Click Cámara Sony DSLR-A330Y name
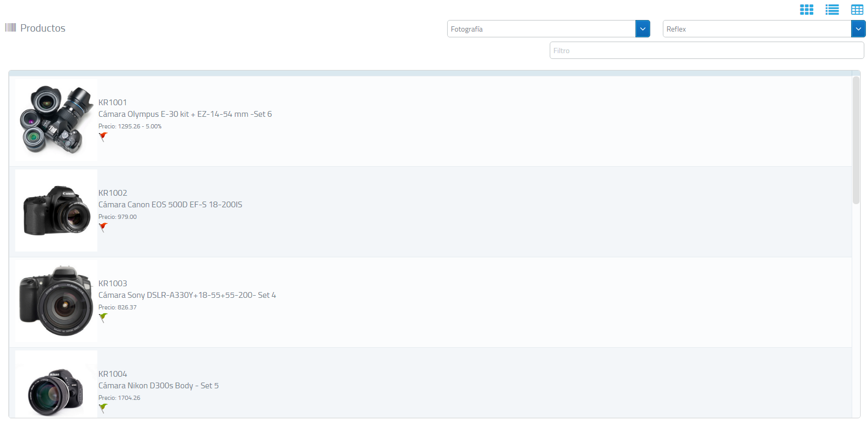868x422 pixels. point(187,295)
